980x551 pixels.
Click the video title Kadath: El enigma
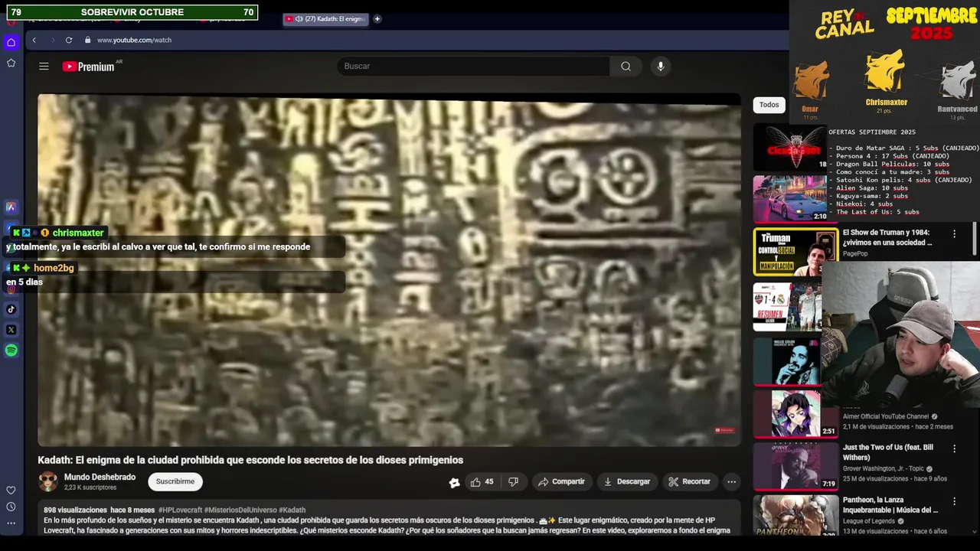pyautogui.click(x=250, y=460)
